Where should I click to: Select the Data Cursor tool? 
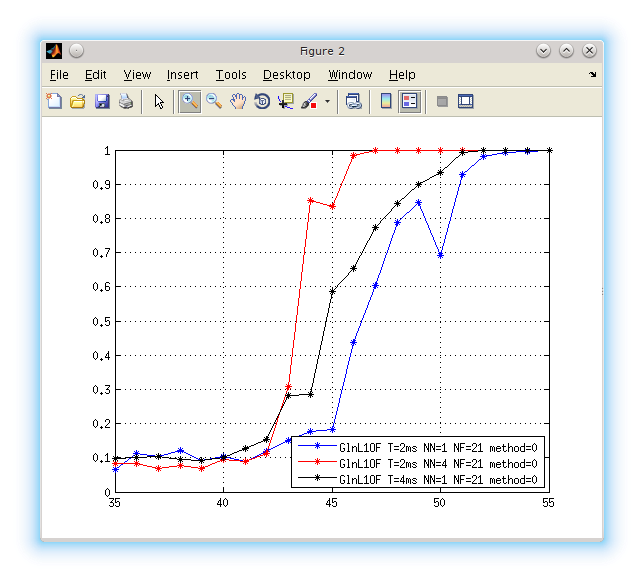[286, 101]
